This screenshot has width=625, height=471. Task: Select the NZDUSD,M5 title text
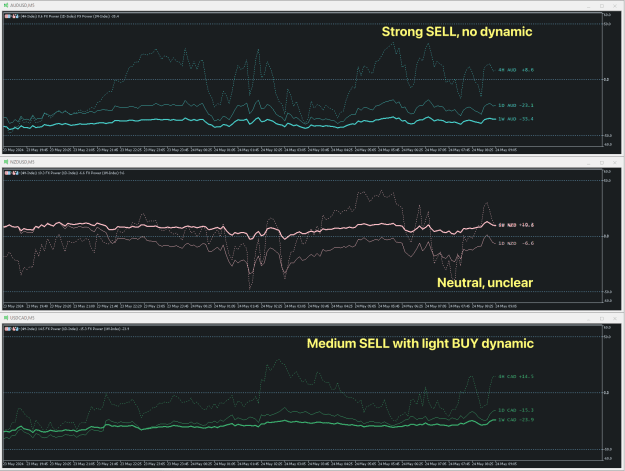pyautogui.click(x=22, y=162)
